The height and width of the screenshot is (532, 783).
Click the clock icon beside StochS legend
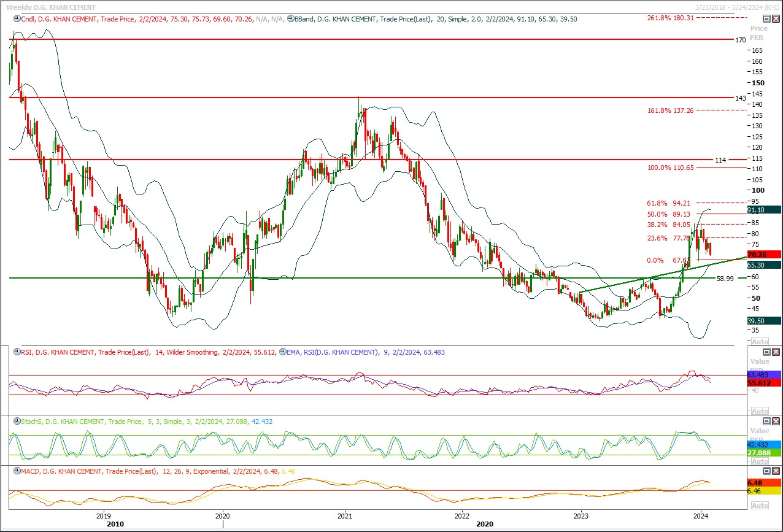[x=17, y=422]
